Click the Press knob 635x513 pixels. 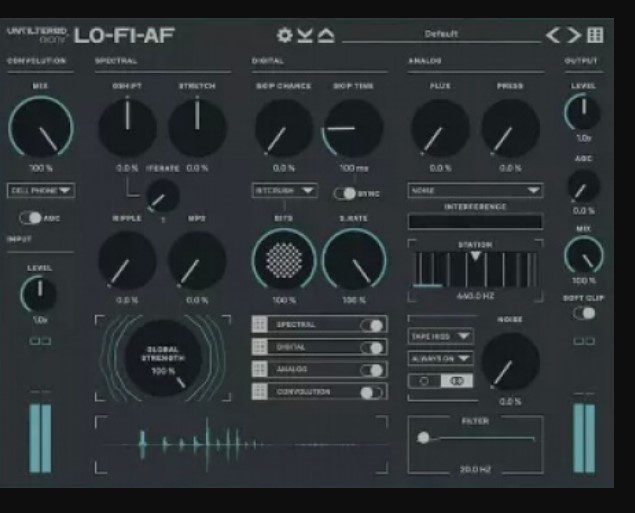510,128
